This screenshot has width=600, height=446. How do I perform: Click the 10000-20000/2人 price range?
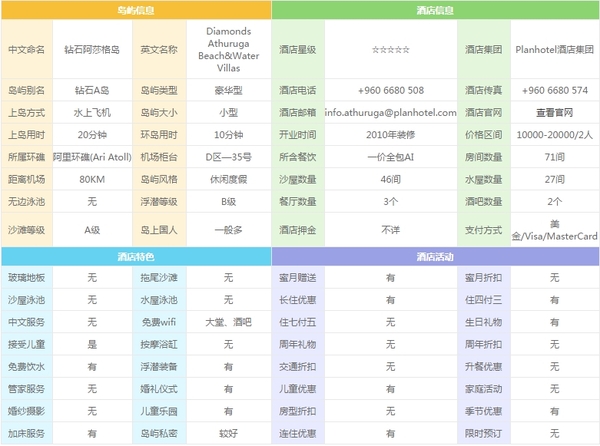pyautogui.click(x=554, y=135)
